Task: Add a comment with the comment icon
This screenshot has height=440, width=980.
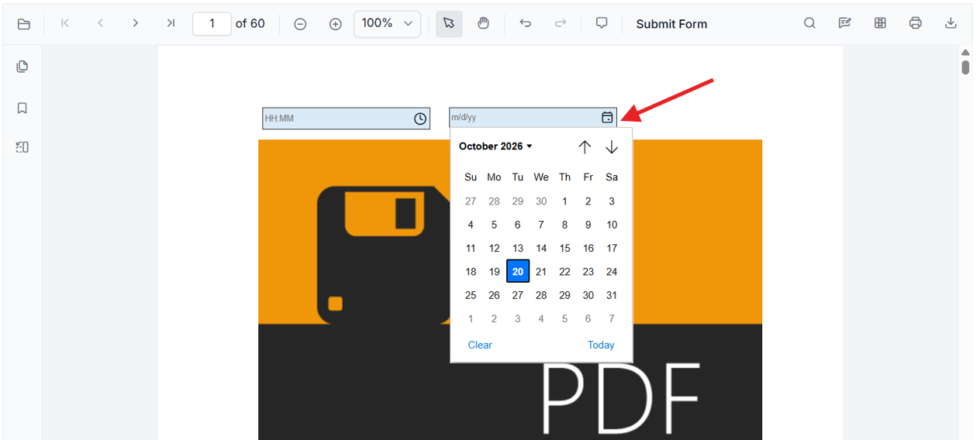Action: [602, 24]
